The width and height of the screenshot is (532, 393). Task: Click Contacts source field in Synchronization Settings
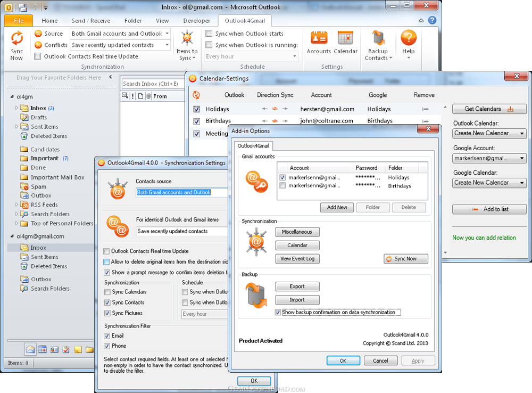pyautogui.click(x=181, y=192)
